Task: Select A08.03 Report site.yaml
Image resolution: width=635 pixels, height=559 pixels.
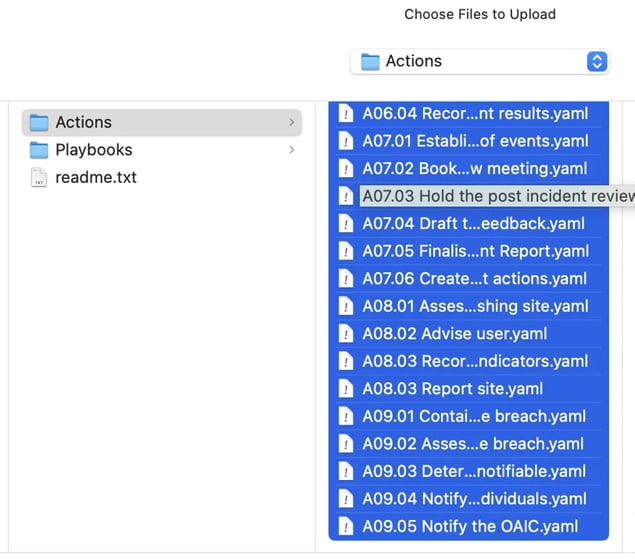Action: [469, 389]
